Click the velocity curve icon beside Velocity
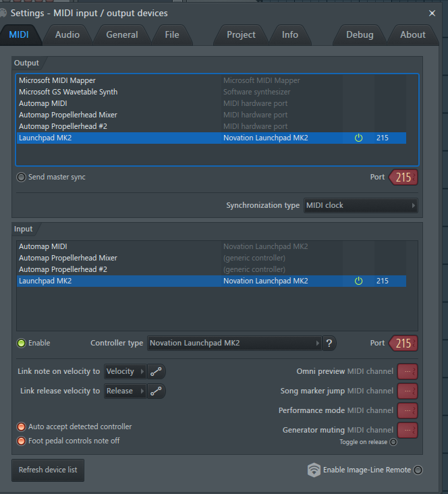 coord(156,372)
